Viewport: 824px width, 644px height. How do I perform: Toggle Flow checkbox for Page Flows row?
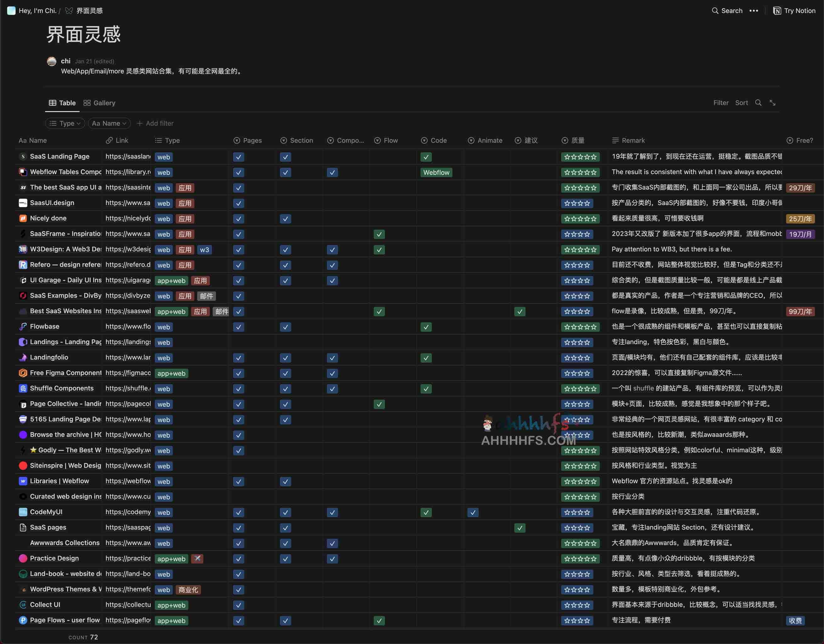tap(379, 621)
